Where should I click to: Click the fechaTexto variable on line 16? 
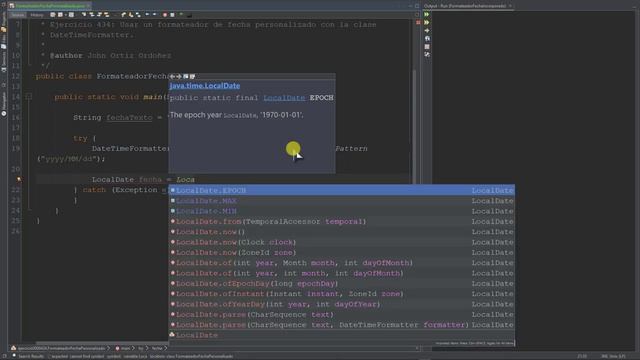(129, 118)
